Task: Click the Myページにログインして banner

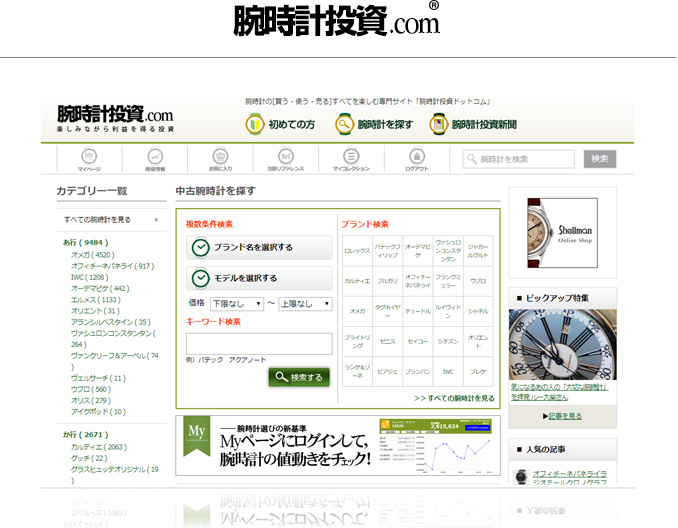Action: click(x=338, y=445)
